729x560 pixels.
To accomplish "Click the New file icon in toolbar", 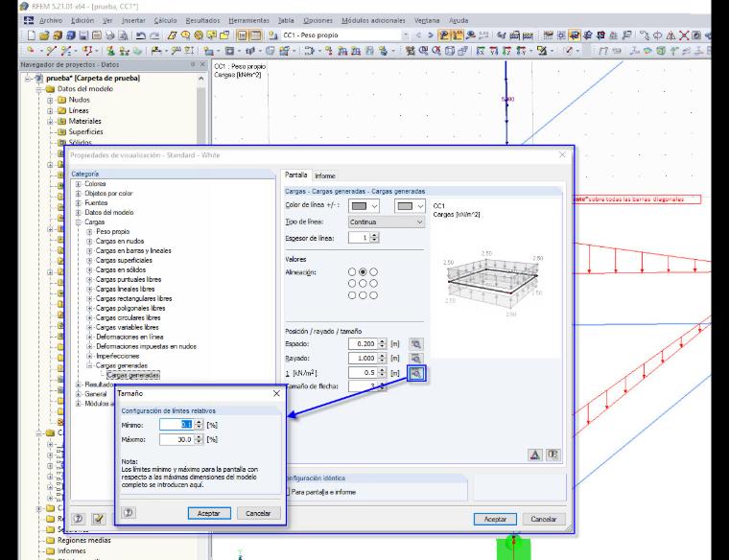I will point(31,35).
